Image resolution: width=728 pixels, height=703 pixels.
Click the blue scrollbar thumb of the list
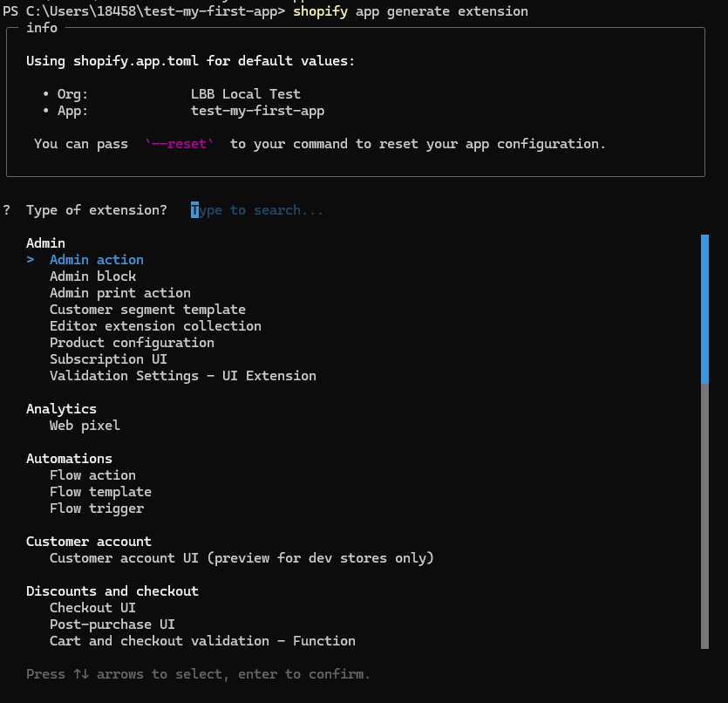point(704,309)
